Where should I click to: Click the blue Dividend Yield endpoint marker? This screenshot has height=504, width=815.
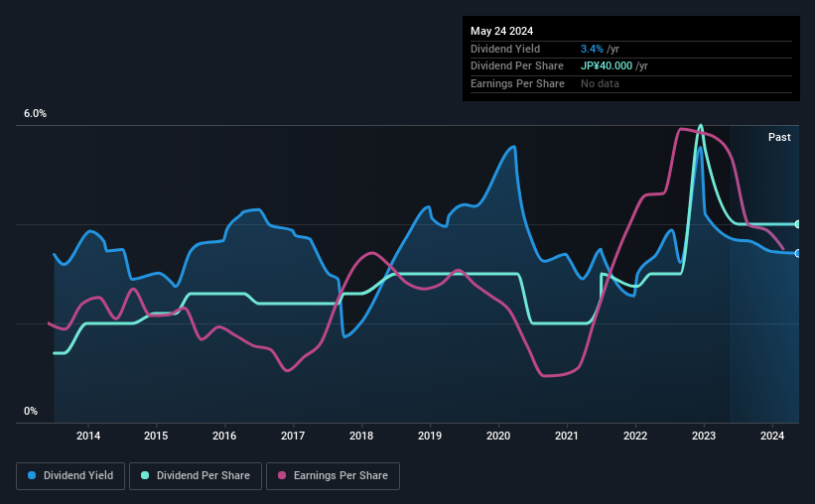(x=798, y=254)
